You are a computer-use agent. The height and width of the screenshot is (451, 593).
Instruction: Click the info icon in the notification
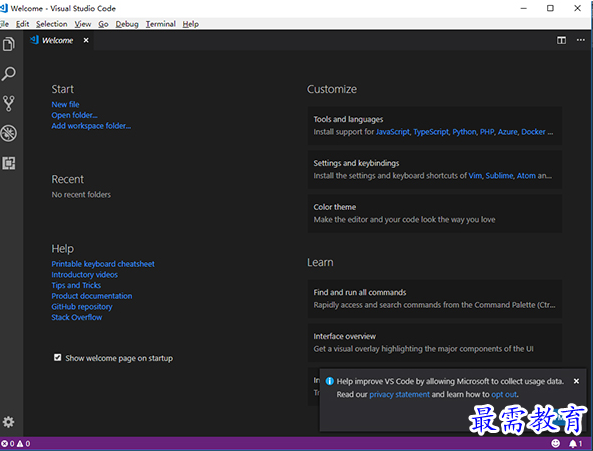(x=329, y=381)
